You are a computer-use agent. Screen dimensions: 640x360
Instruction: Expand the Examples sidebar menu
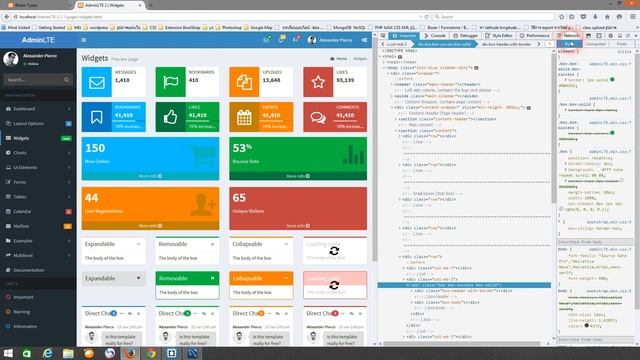pos(38,241)
